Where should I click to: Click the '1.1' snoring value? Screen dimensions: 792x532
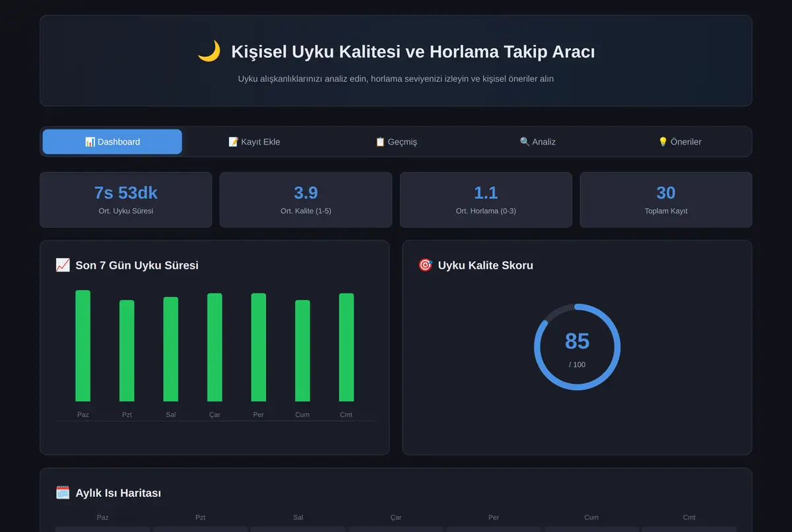click(486, 193)
